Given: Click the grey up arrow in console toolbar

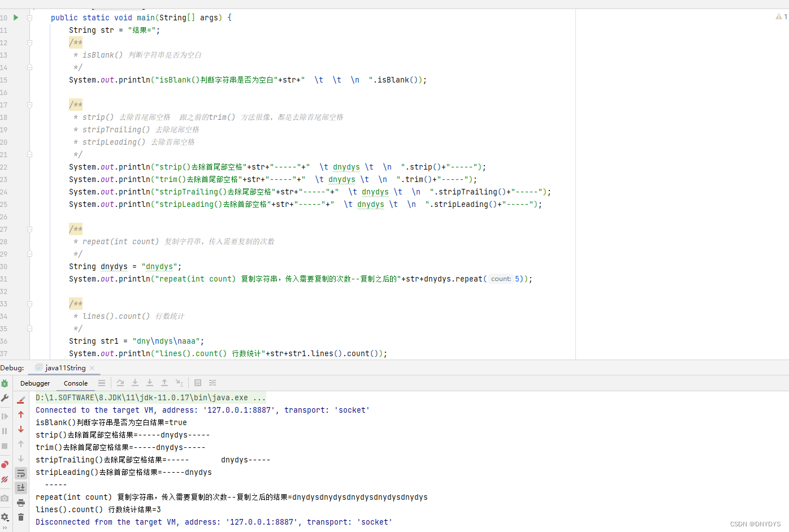Looking at the screenshot, I should (21, 444).
